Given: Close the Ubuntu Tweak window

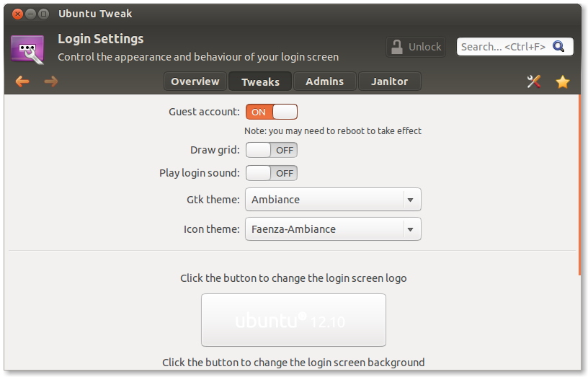Looking at the screenshot, I should [x=17, y=14].
